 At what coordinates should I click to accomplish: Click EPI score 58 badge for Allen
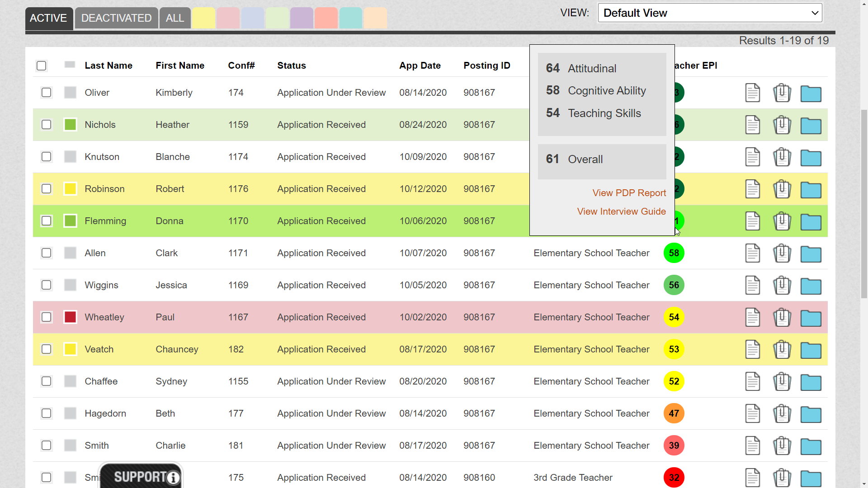674,253
